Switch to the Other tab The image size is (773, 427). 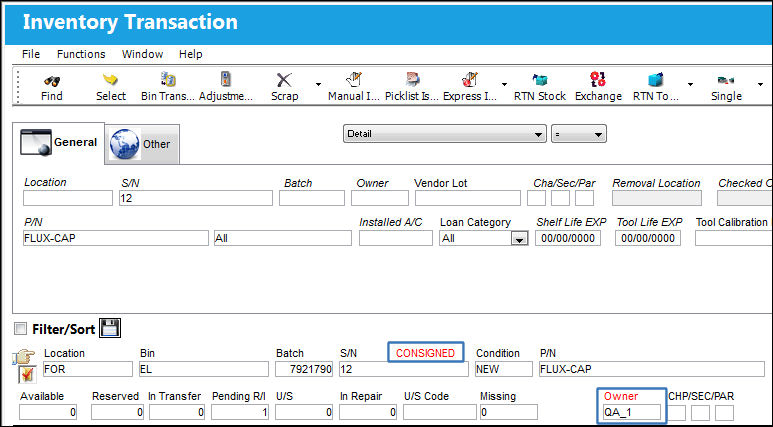pyautogui.click(x=142, y=144)
